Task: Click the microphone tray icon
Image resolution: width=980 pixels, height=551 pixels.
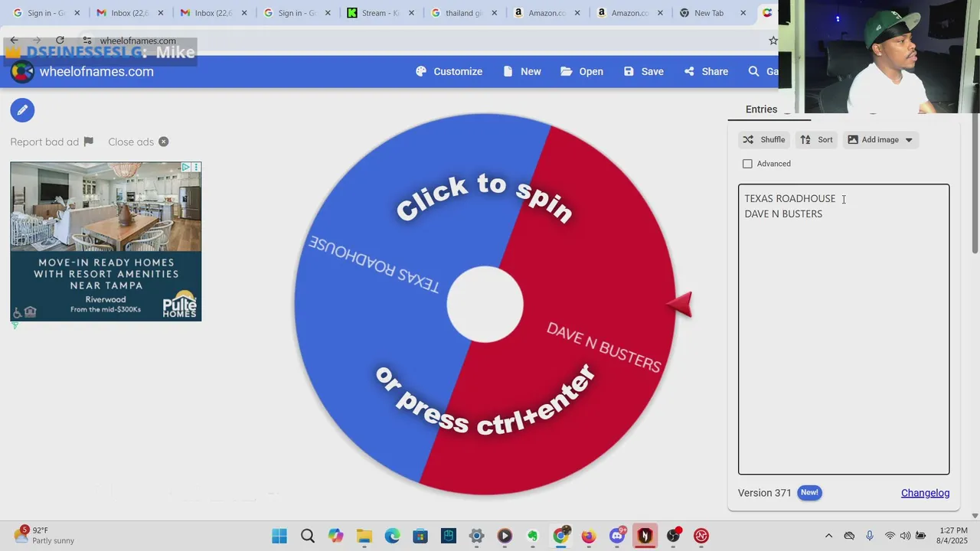Action: point(869,536)
